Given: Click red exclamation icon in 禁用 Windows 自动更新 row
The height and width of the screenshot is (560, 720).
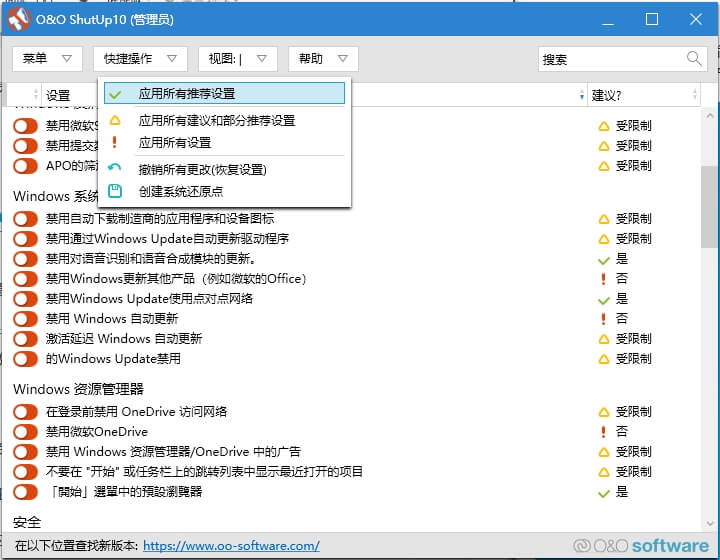Looking at the screenshot, I should click(x=603, y=319).
